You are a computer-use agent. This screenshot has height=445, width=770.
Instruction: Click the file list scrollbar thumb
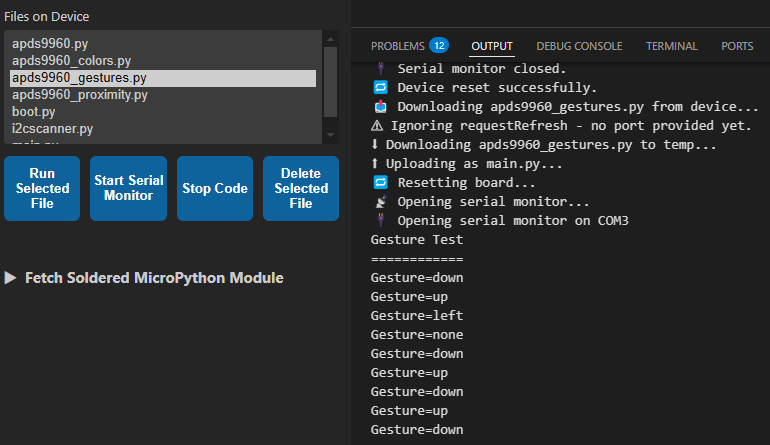(329, 82)
